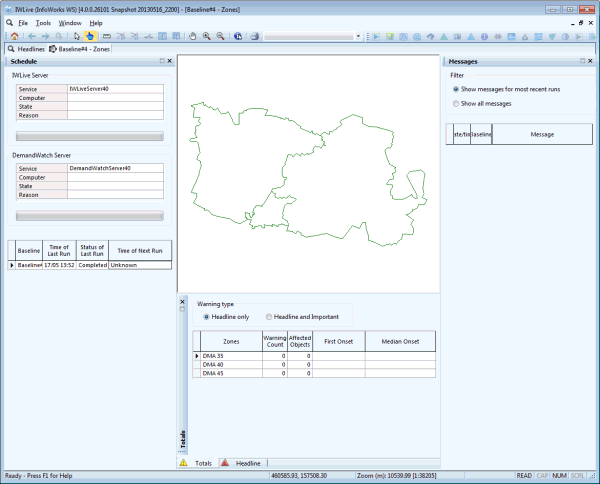
Task: Click the Zones column header
Action: pyautogui.click(x=231, y=341)
